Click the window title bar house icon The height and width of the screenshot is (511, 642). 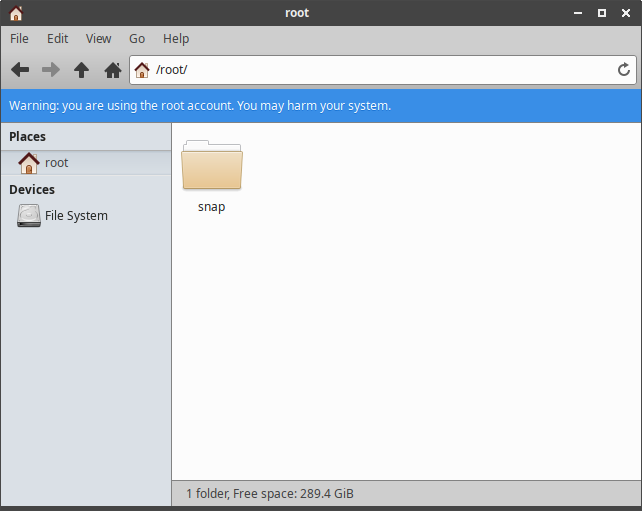[16, 13]
